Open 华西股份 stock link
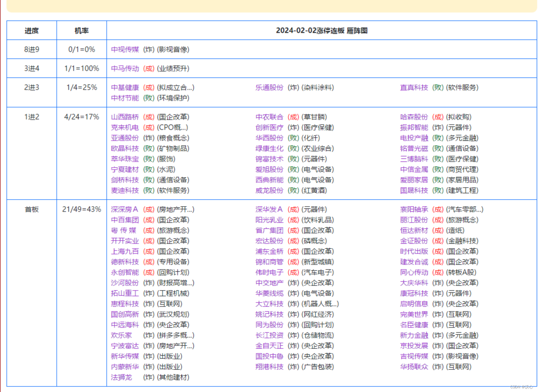The height and width of the screenshot is (392, 538). 269,138
